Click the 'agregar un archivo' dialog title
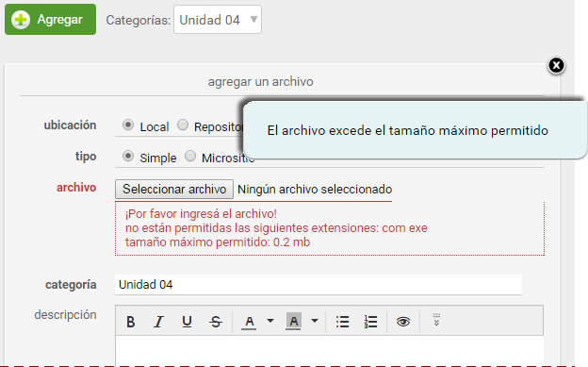This screenshot has height=367, width=588. pos(261,81)
